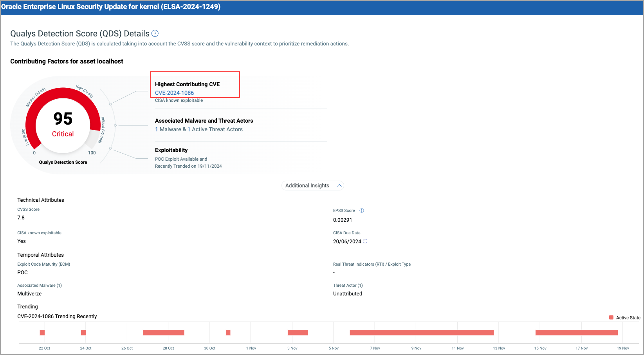Select the trending bar at 22 Oct

[42, 333]
